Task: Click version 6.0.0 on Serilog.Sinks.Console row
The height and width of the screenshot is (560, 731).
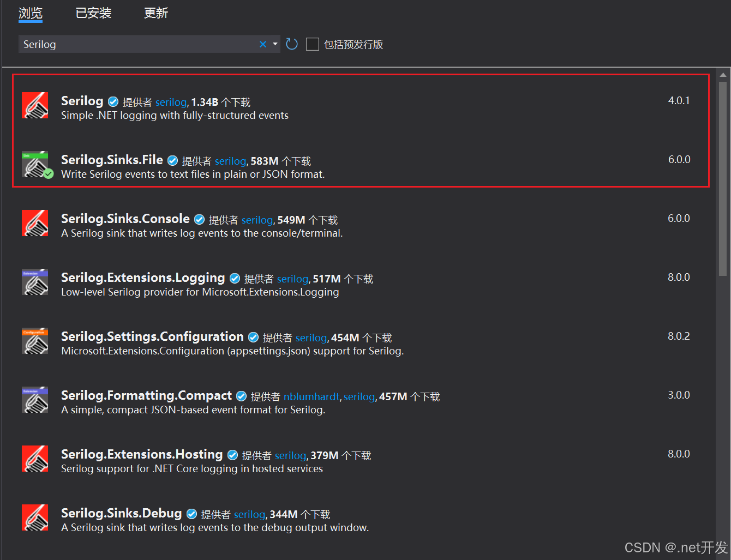Action: click(679, 218)
